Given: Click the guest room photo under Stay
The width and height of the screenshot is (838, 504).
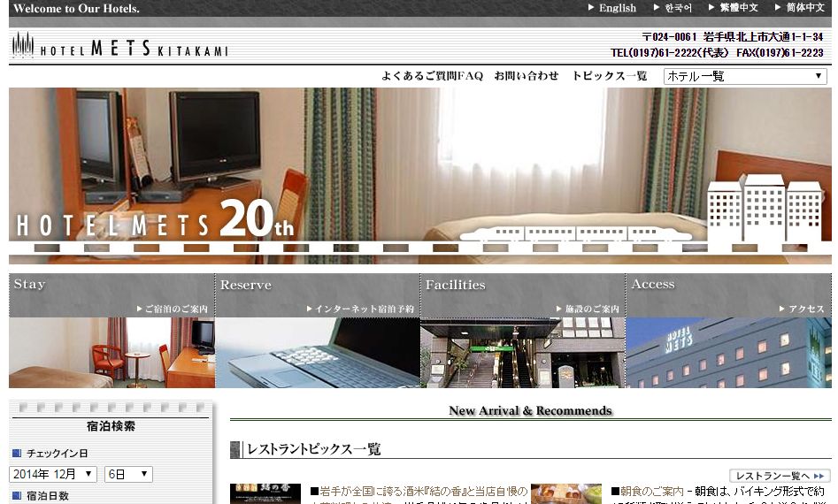Looking at the screenshot, I should tap(111, 353).
